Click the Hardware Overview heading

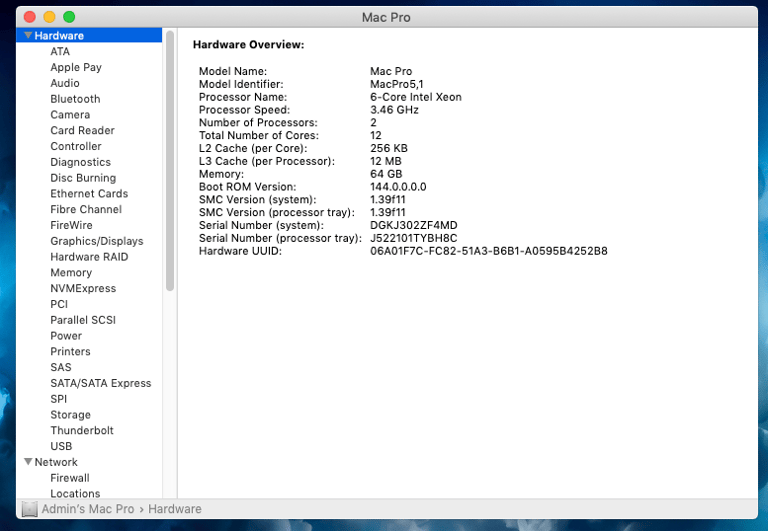248,45
